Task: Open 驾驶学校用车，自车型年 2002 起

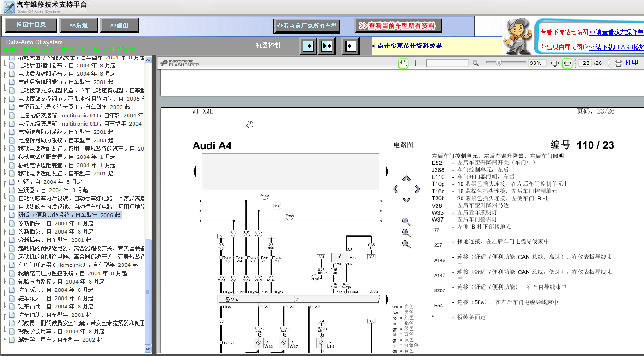Action: 60,340
